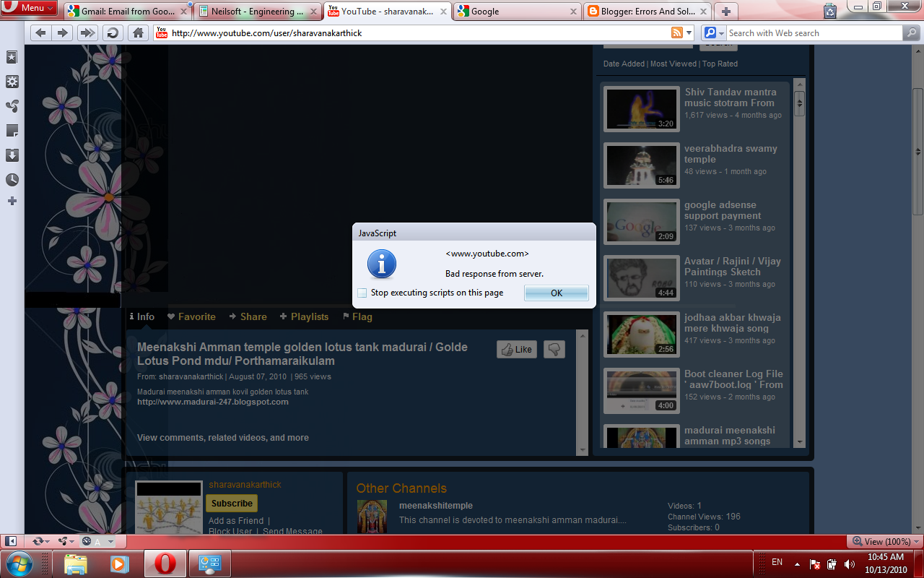The height and width of the screenshot is (578, 924).
Task: Go back with the back arrow
Action: [x=40, y=33]
